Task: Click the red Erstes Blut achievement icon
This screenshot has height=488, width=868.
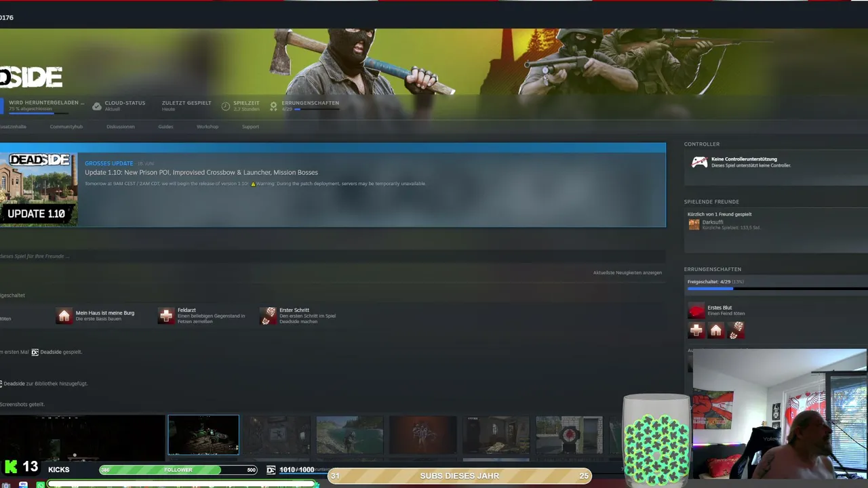Action: coord(696,310)
